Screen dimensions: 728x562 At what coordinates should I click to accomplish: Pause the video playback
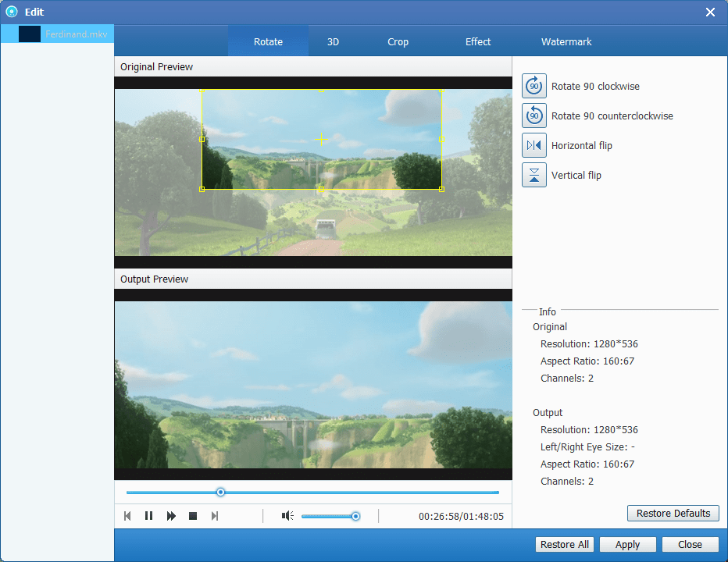[148, 516]
